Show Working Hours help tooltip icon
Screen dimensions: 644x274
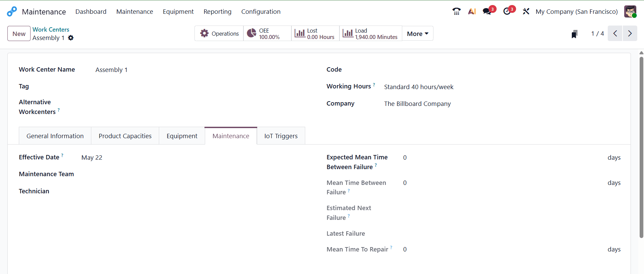(374, 85)
